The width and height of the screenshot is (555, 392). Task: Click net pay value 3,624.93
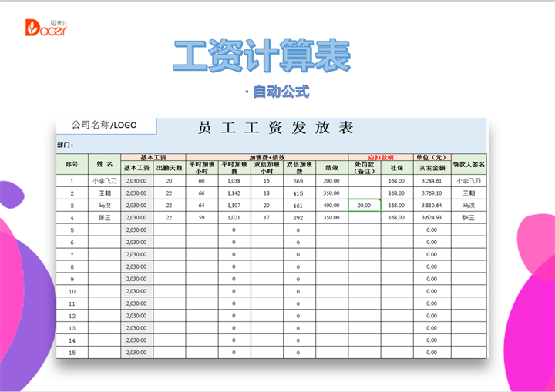pos(432,218)
